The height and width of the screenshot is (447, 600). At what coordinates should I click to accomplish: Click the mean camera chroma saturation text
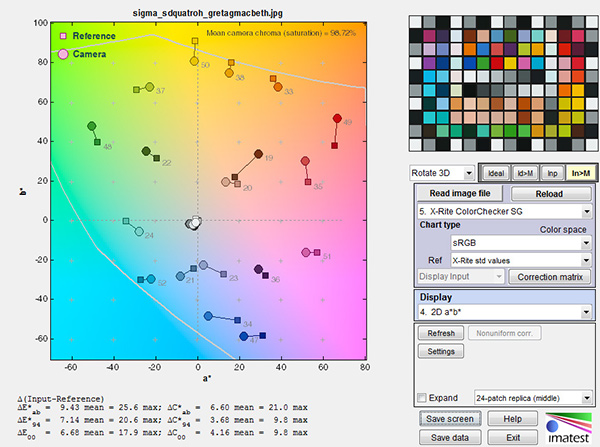(281, 33)
